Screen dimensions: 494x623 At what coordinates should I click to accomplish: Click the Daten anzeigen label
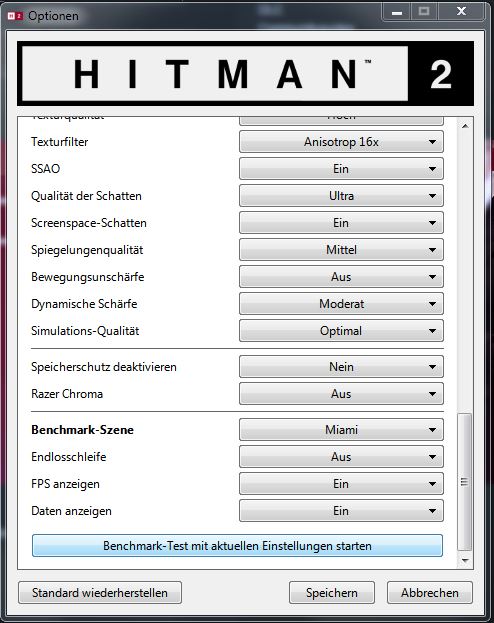(x=71, y=511)
